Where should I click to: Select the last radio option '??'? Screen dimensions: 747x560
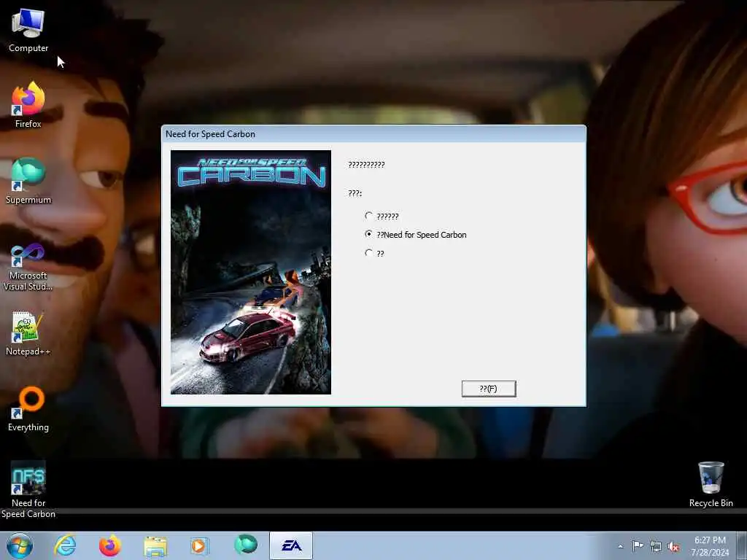point(374,253)
